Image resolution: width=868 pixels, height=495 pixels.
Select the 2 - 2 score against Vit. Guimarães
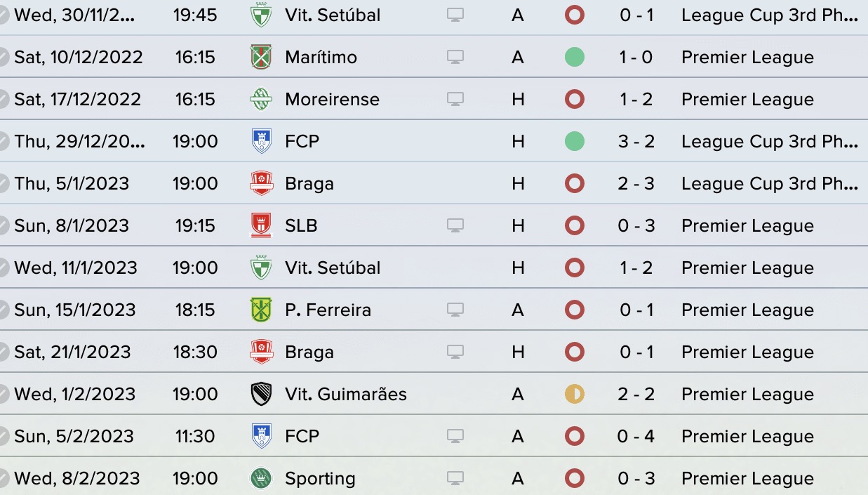[x=636, y=394]
